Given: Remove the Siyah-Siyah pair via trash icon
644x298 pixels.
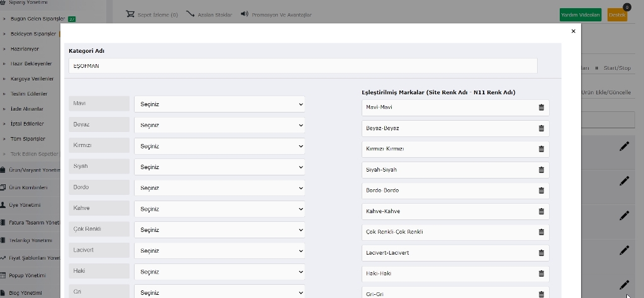Looking at the screenshot, I should [541, 170].
